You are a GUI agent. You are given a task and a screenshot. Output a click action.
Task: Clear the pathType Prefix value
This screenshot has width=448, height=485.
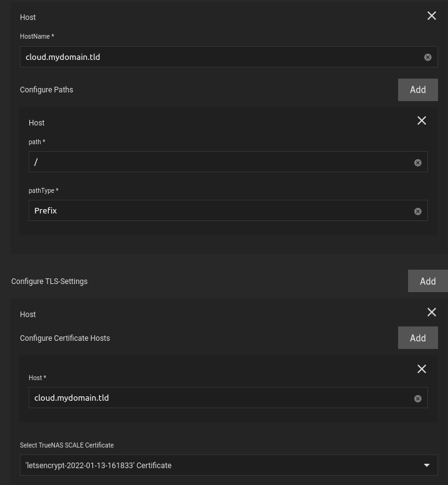click(418, 212)
